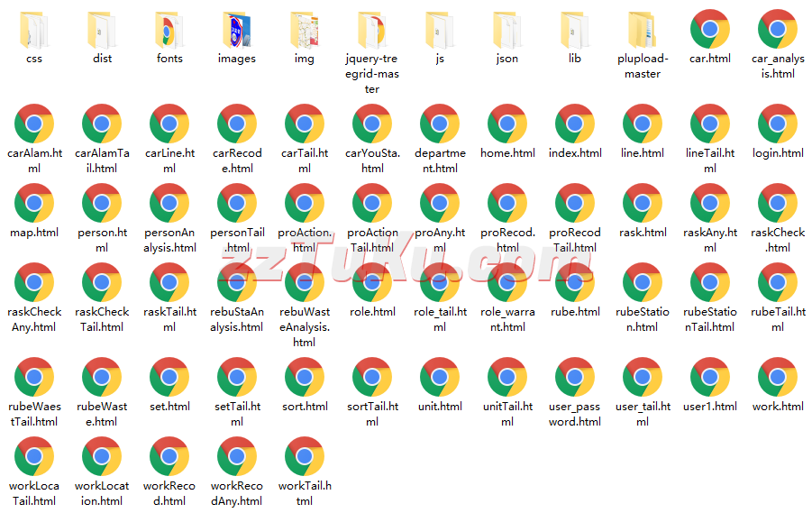Select the car_analysis.html file
This screenshot has height=513, width=812.
click(x=778, y=30)
